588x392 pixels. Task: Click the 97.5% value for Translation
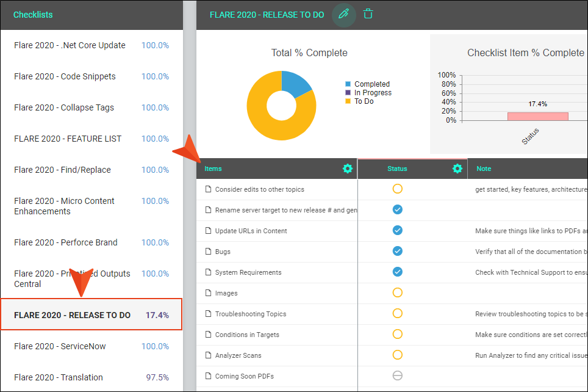(157, 377)
